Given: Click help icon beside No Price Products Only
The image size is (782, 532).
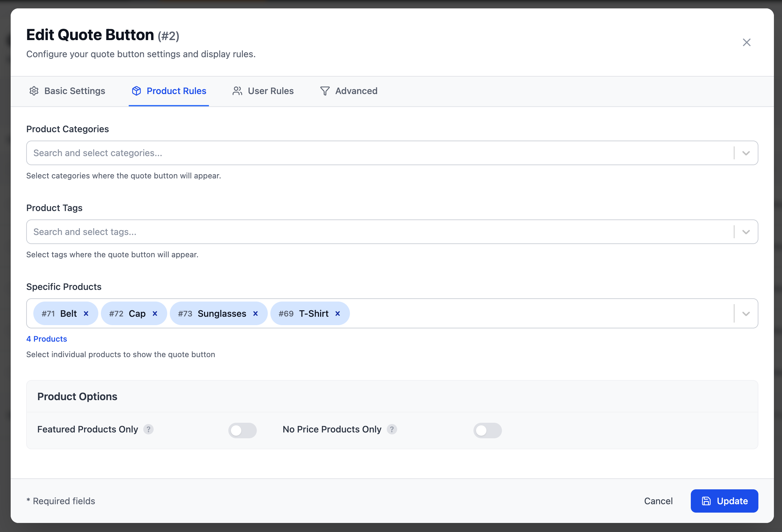Looking at the screenshot, I should 392,429.
